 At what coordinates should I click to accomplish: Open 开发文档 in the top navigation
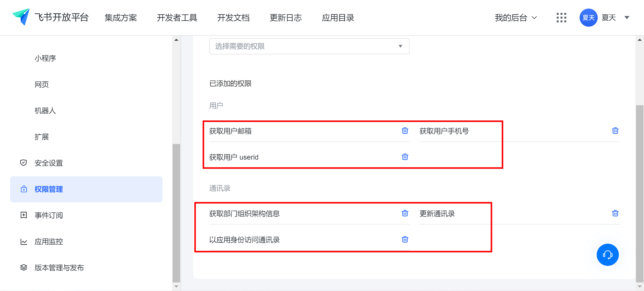[233, 18]
